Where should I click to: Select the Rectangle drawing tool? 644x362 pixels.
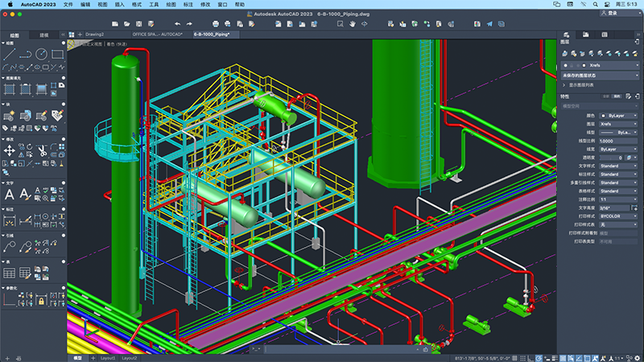pos(56,54)
